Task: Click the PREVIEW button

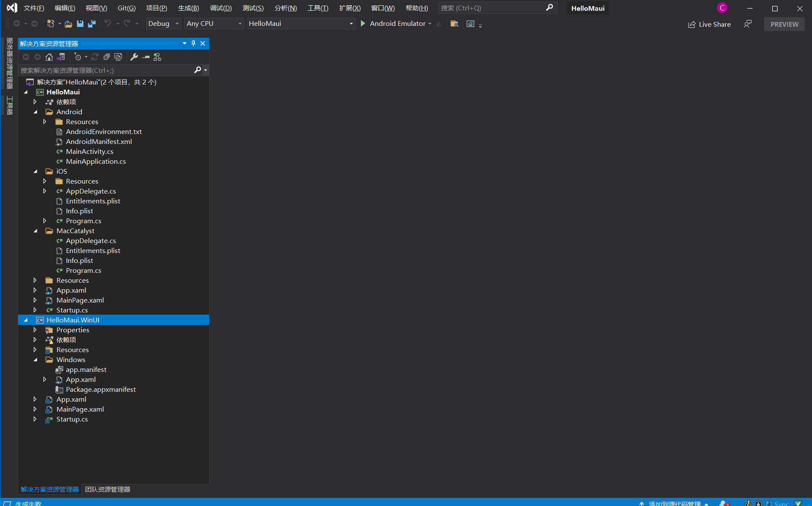Action: tap(784, 24)
